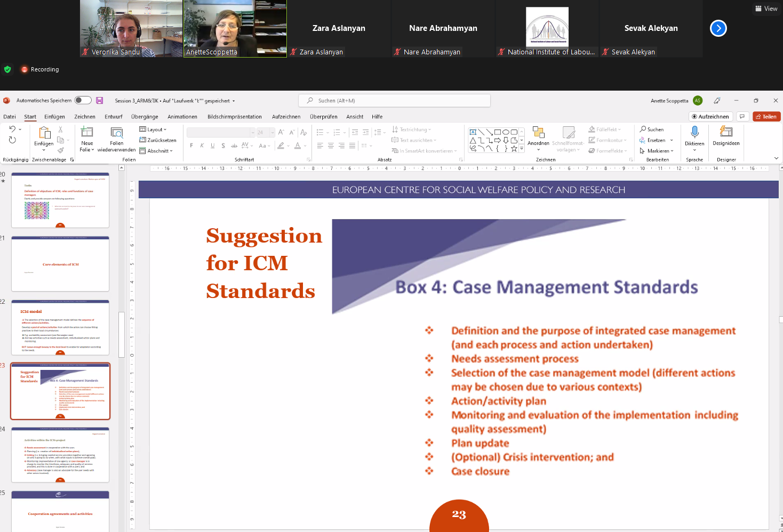The width and height of the screenshot is (783, 532).
Task: Click the save disk icon
Action: tap(100, 100)
